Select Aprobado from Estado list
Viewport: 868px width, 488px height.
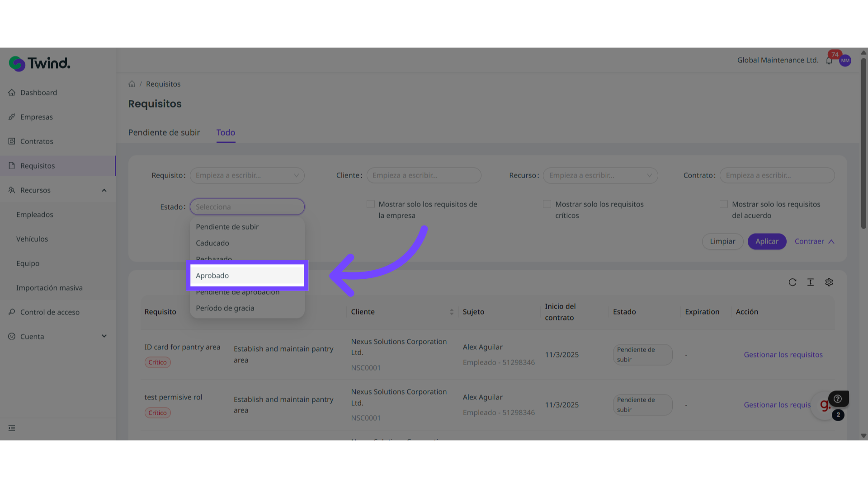click(x=247, y=276)
